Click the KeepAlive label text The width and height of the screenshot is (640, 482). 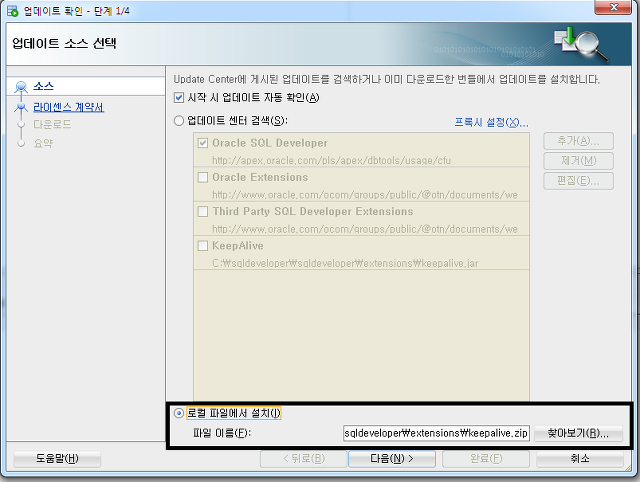tap(238, 246)
